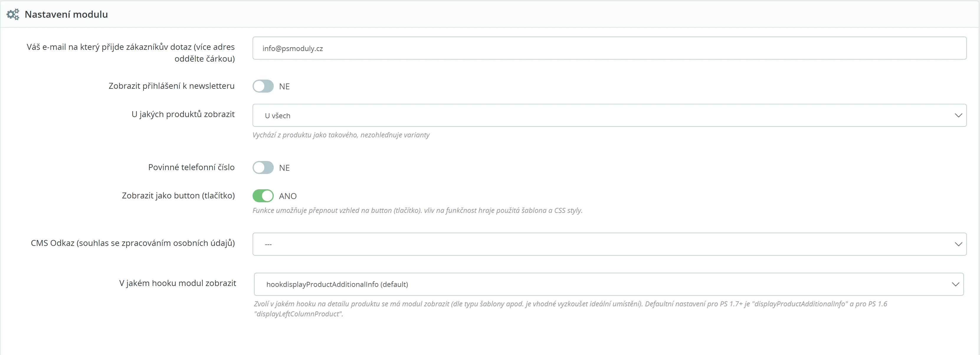The height and width of the screenshot is (355, 980).
Task: Click the gears icon beside Nastavení modulu
Action: click(13, 14)
